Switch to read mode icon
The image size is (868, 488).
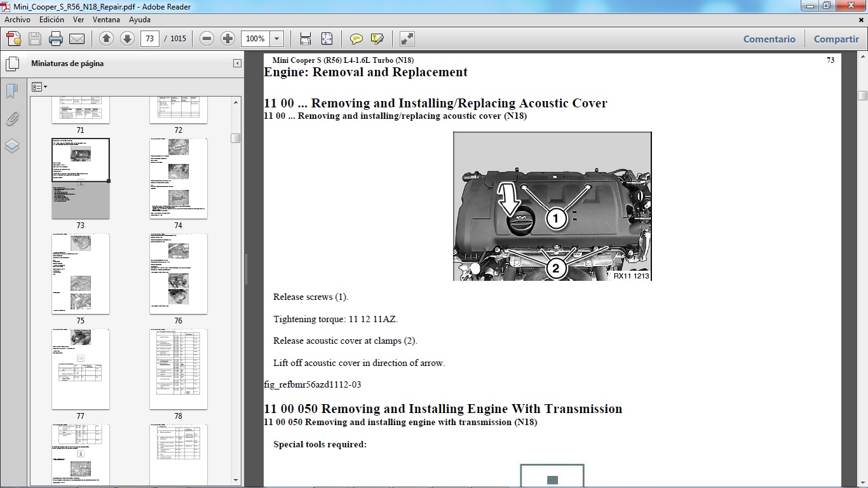coord(407,39)
